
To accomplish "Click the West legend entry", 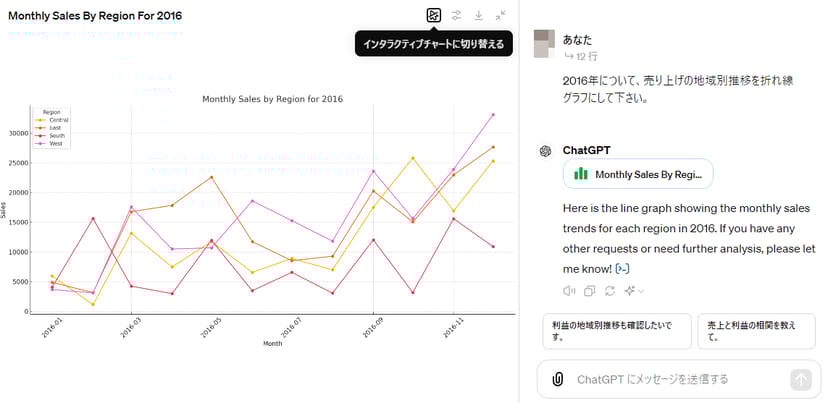I will click(x=56, y=144).
